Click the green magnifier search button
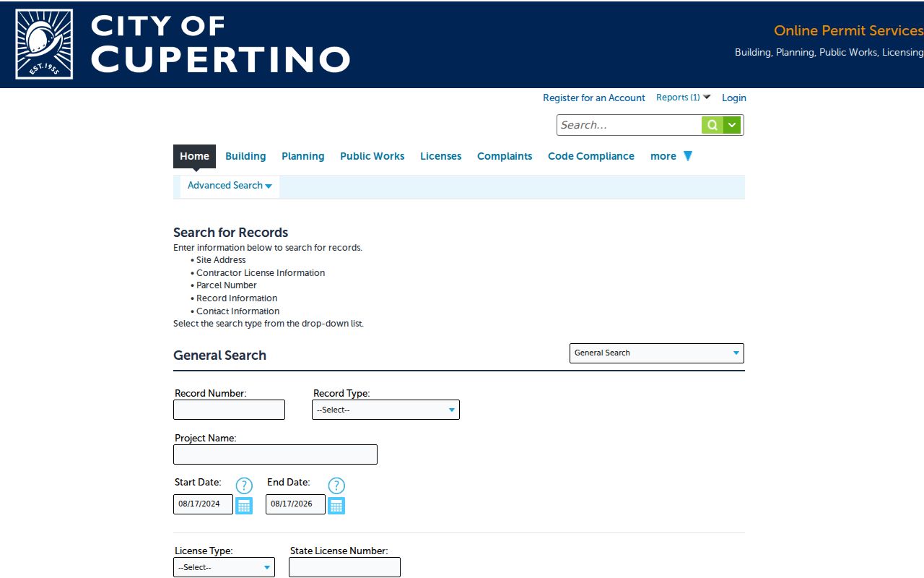The image size is (924, 578). pos(712,125)
